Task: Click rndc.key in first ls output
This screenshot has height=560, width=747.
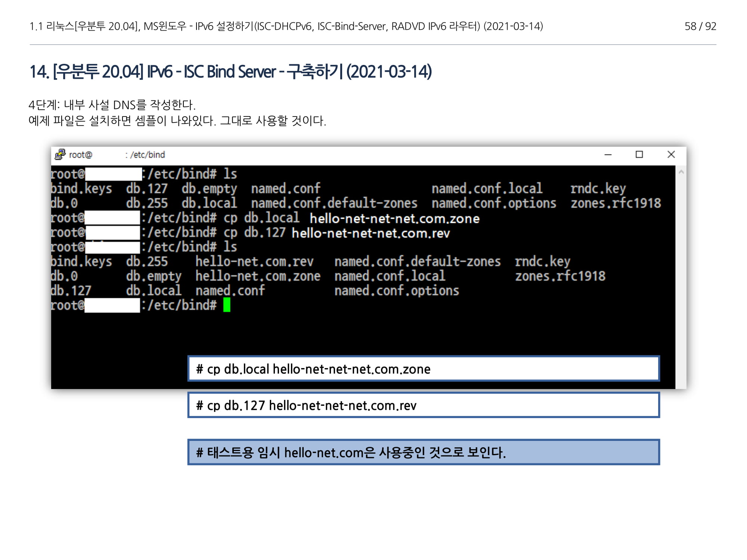Action: (x=598, y=189)
